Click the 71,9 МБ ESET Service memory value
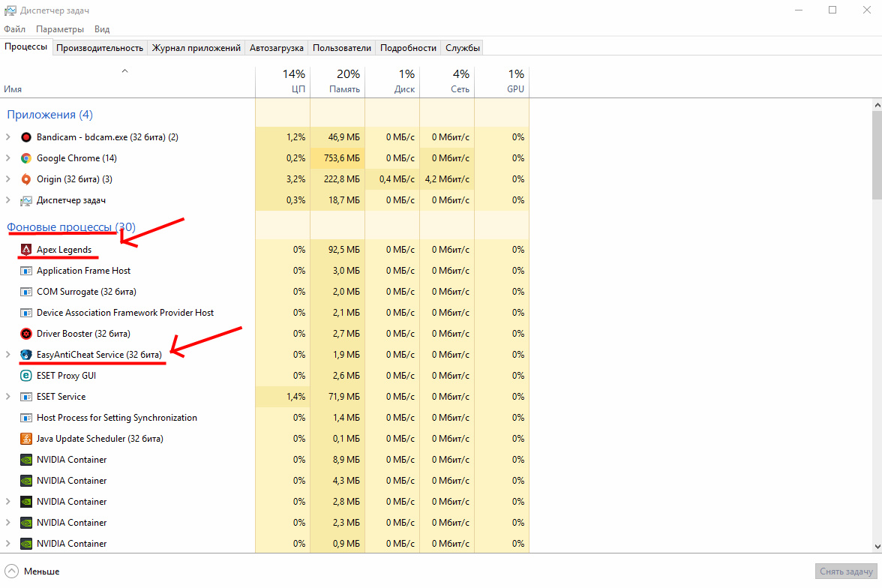This screenshot has width=882, height=588. click(343, 397)
